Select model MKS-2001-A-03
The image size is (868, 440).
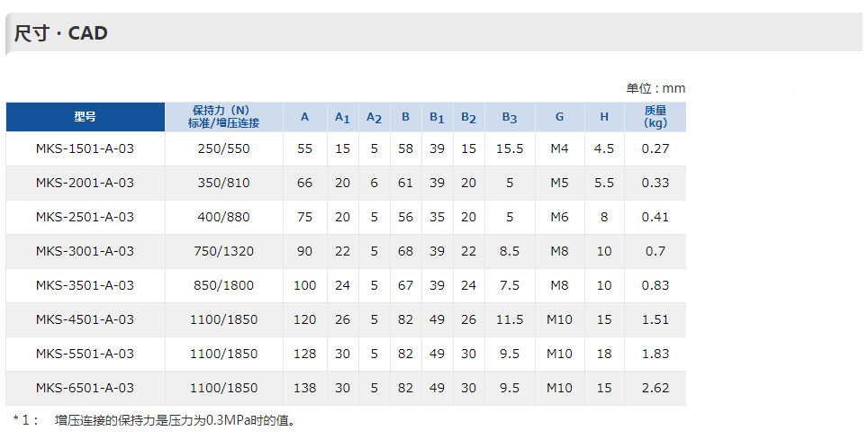(x=85, y=184)
